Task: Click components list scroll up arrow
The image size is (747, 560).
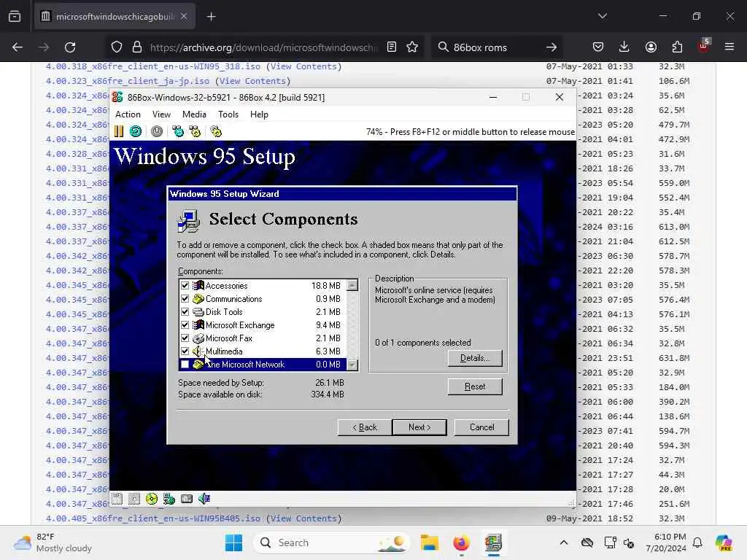Action: 352,285
